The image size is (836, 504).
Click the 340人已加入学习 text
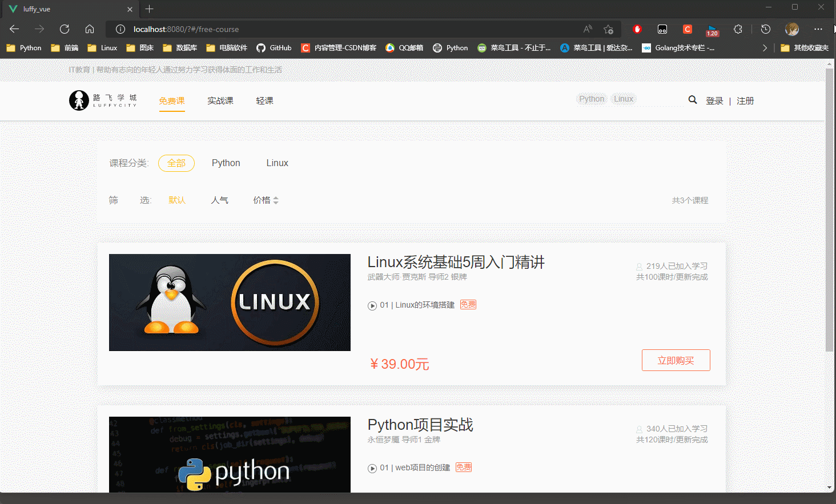click(677, 429)
